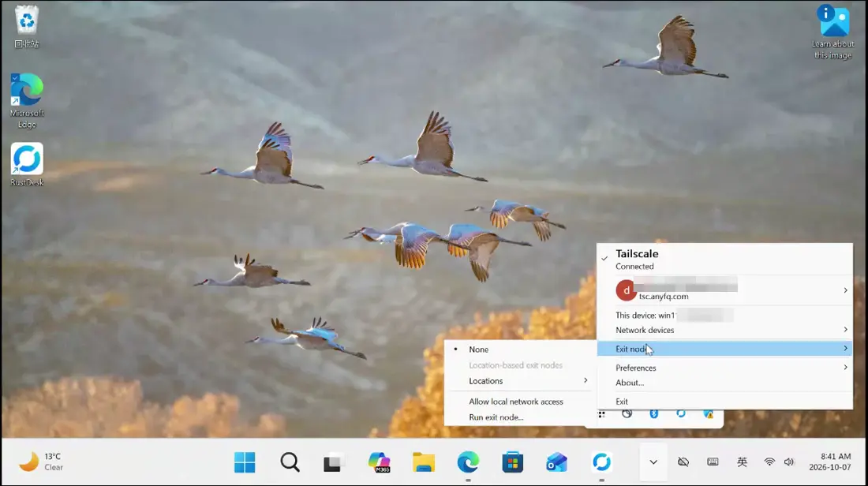Screen dimensions: 868x486
Task: Open the Learn about this image icon
Action: [x=832, y=32]
